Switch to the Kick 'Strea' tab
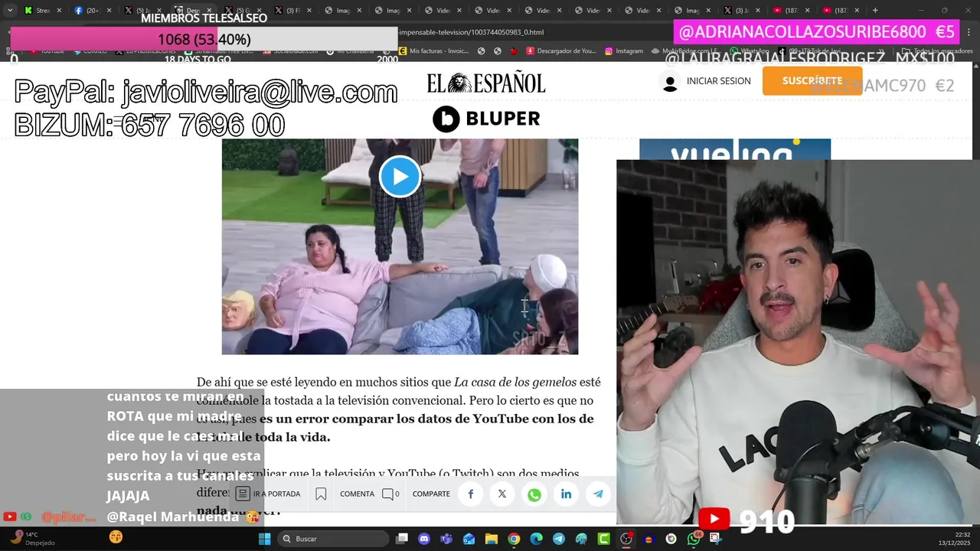 coord(43,10)
